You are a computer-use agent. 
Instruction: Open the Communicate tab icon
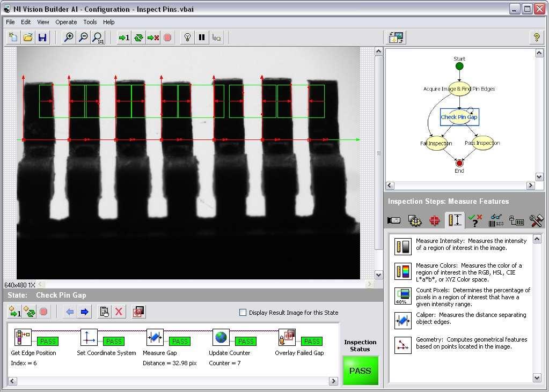pyautogui.click(x=516, y=220)
